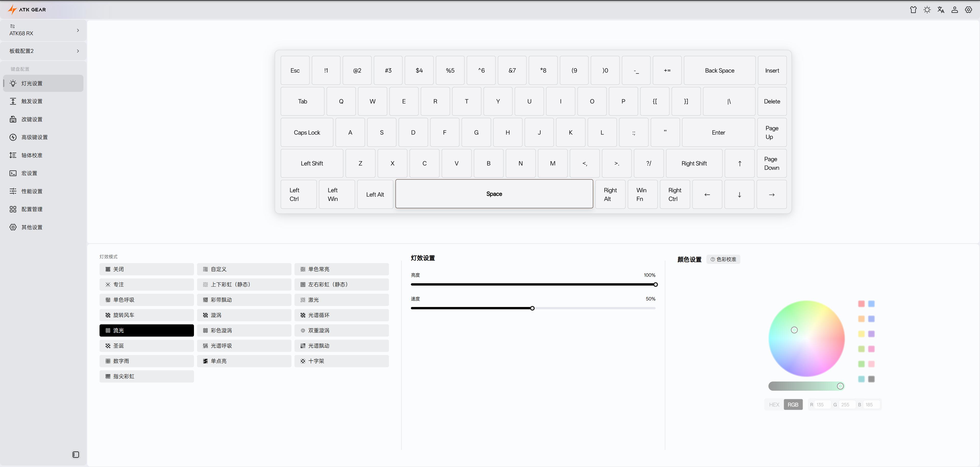The height and width of the screenshot is (467, 980).
Task: Select the 单色呼吸 lighting mode
Action: click(146, 300)
